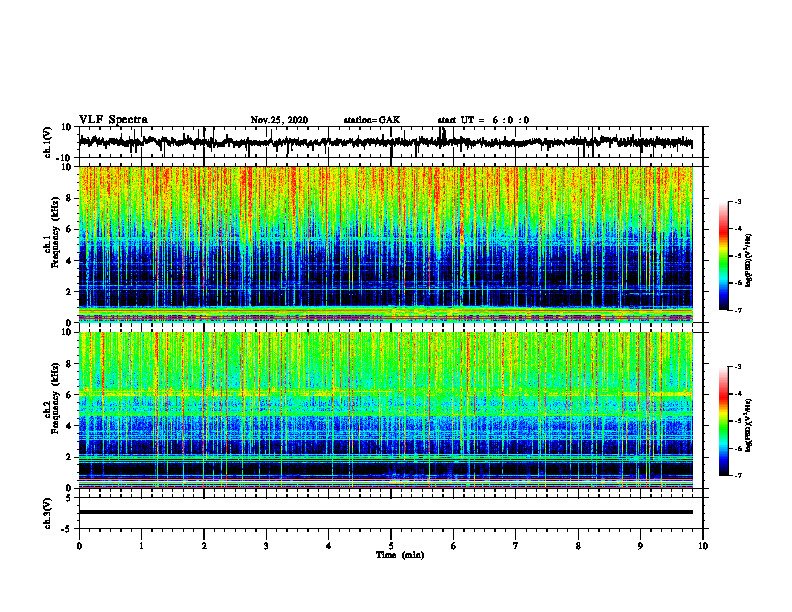Image resolution: width=792 pixels, height=612 pixels.
Task: Click the "VLF Spectra" plot title
Action: click(113, 120)
